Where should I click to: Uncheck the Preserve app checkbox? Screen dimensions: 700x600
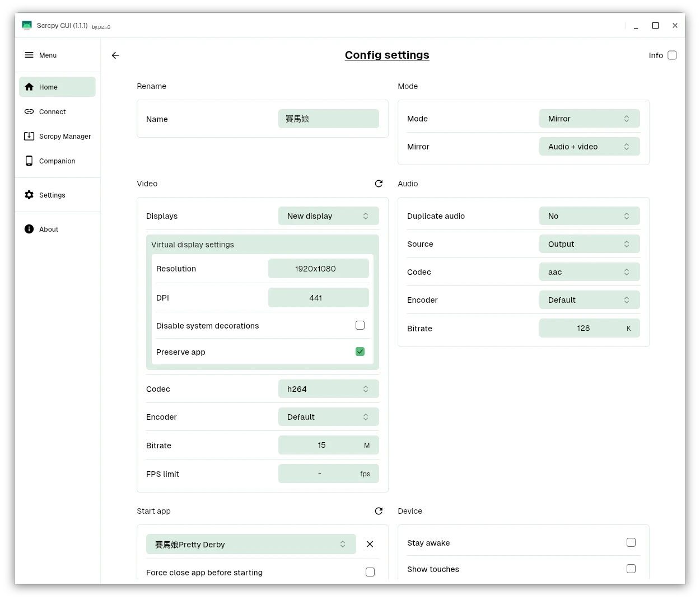(x=360, y=351)
